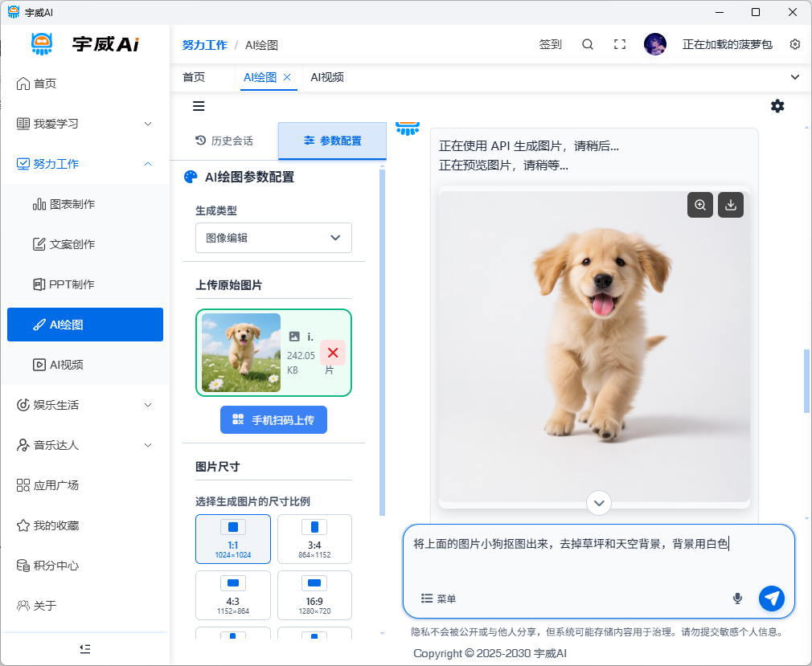Click the 手机扫码上传 button

tap(273, 419)
